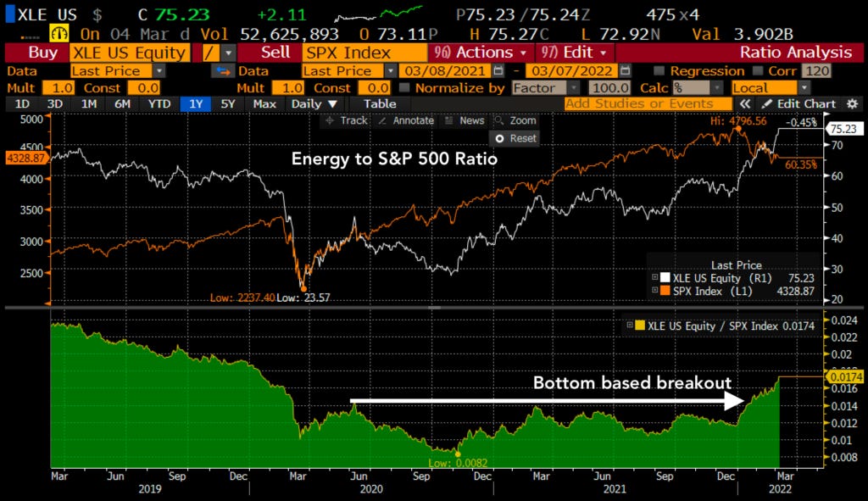The height and width of the screenshot is (501, 868).
Task: Click the orange SPX Index color swatch
Action: 665,290
